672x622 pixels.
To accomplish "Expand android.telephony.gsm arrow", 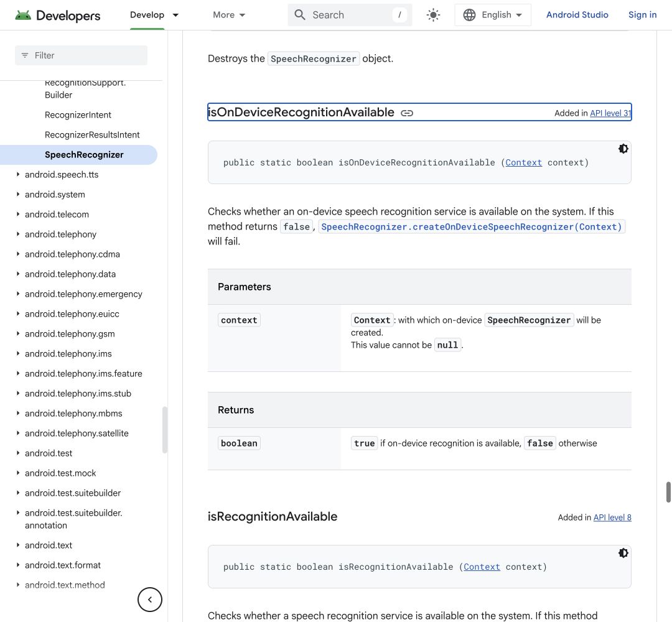I will coord(18,334).
